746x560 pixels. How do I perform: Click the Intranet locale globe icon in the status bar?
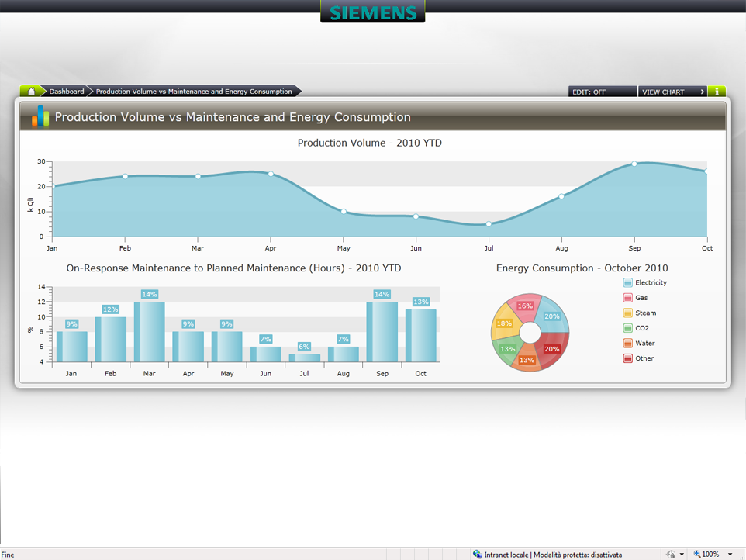pyautogui.click(x=478, y=554)
